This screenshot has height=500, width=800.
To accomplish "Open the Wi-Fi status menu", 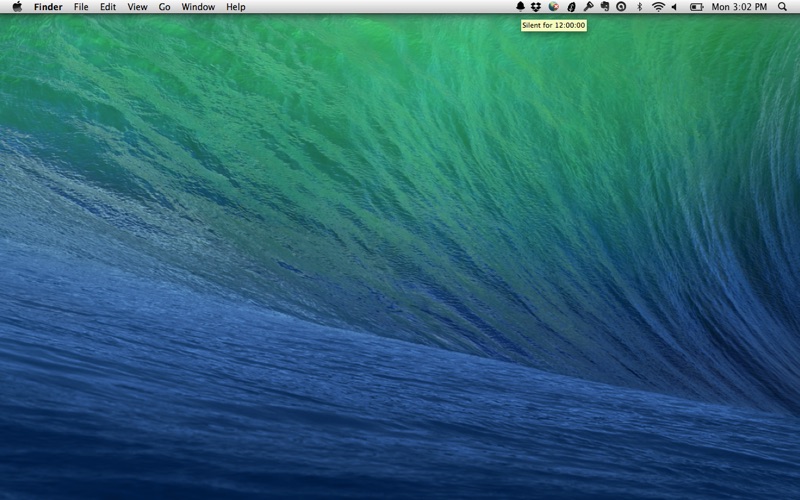I will click(x=659, y=7).
